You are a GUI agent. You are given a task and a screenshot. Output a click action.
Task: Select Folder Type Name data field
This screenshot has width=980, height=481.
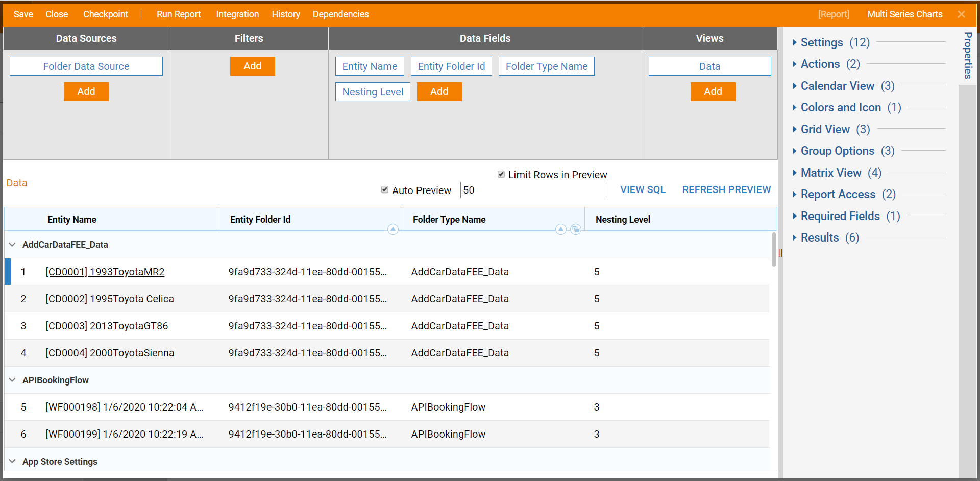tap(547, 66)
